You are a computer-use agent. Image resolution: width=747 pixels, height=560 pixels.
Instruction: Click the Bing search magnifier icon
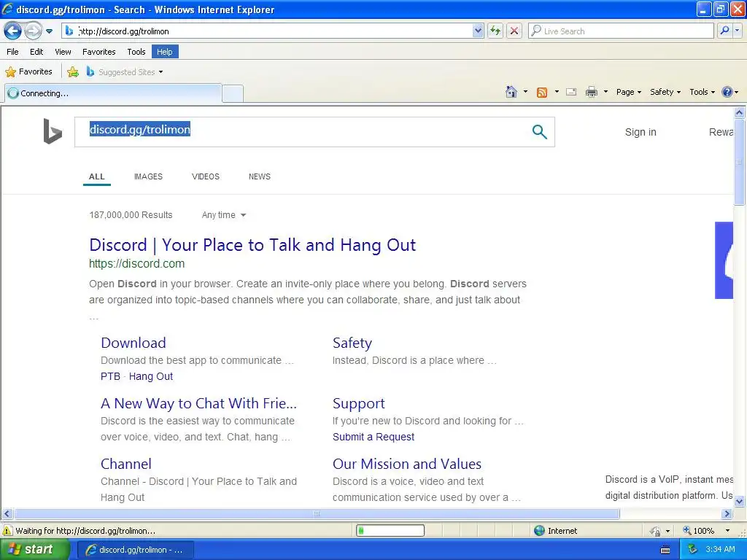[539, 132]
